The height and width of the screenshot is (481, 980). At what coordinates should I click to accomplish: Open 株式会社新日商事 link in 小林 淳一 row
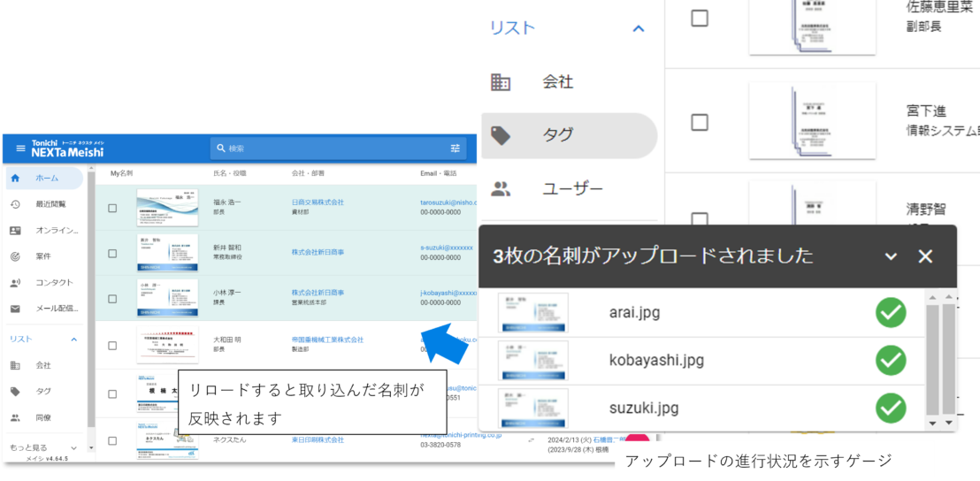(318, 293)
